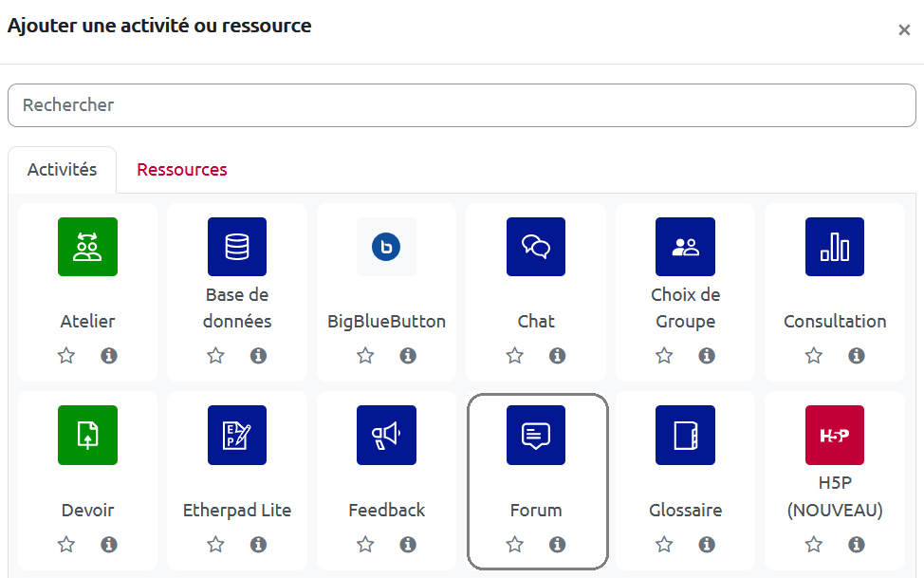
Task: Open information for the Glossaire activity
Action: [x=707, y=545]
